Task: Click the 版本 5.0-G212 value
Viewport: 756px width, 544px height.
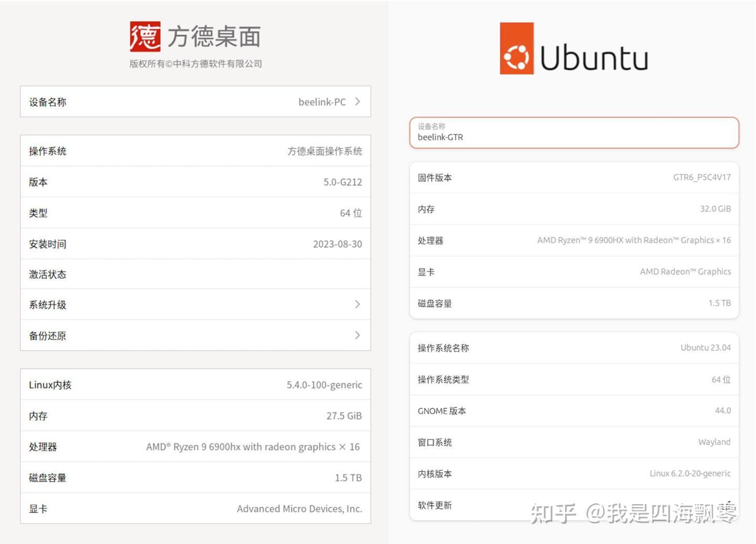Action: point(343,182)
